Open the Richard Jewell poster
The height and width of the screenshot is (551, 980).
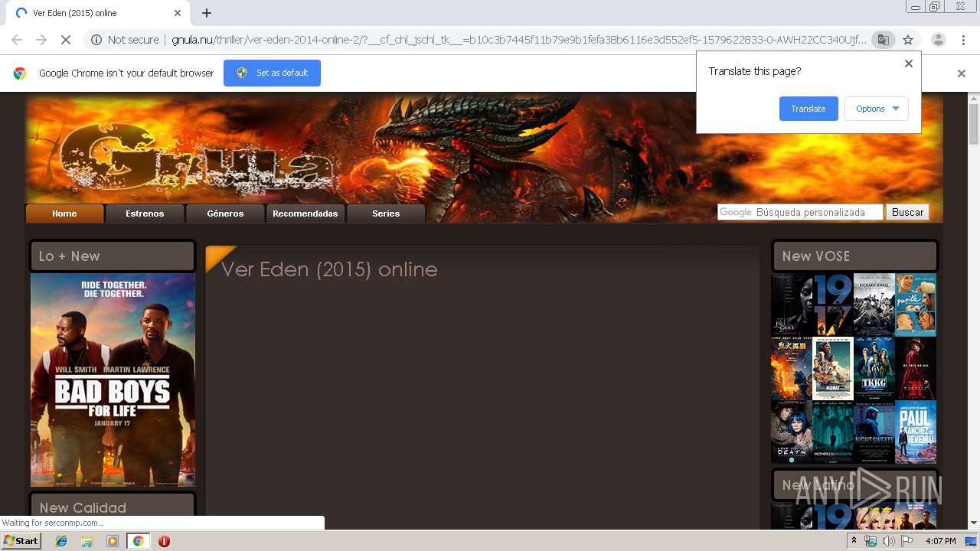click(x=874, y=305)
